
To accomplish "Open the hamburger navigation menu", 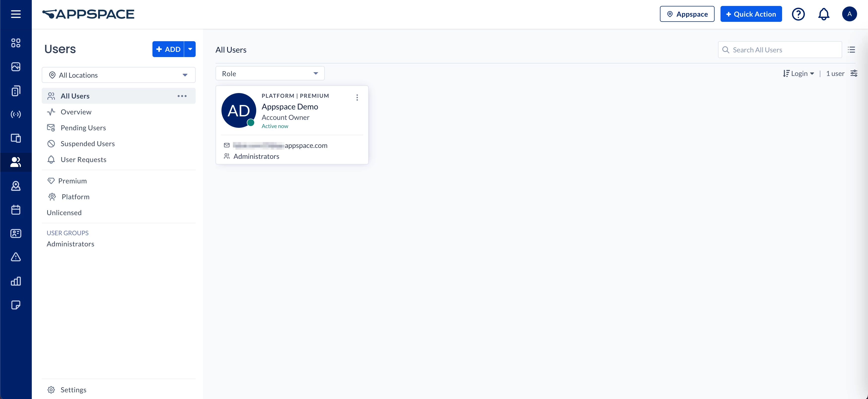I will [x=15, y=14].
